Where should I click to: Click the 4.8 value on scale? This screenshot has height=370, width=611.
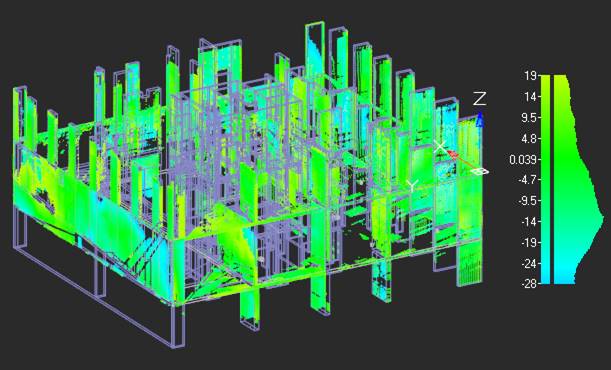click(528, 139)
